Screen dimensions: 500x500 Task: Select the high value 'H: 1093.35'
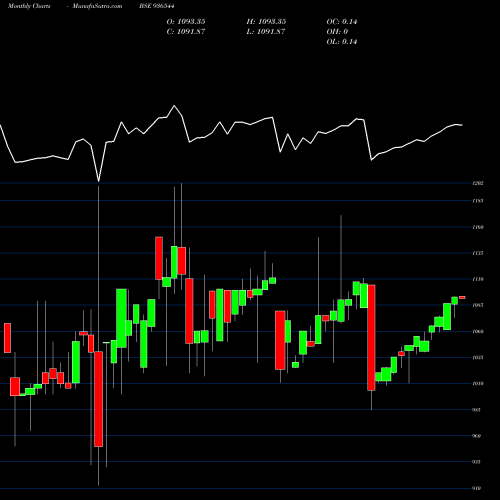[266, 22]
